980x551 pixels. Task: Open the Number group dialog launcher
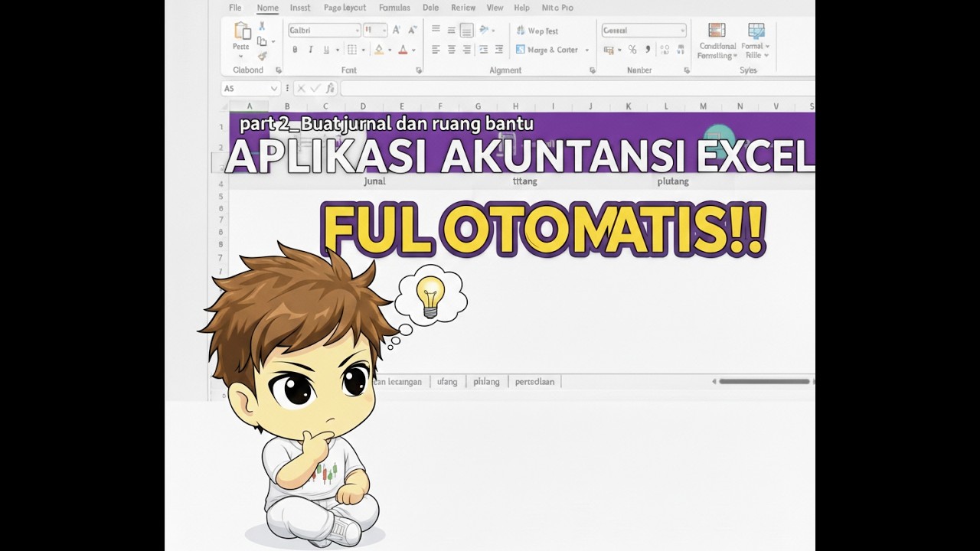coord(687,70)
